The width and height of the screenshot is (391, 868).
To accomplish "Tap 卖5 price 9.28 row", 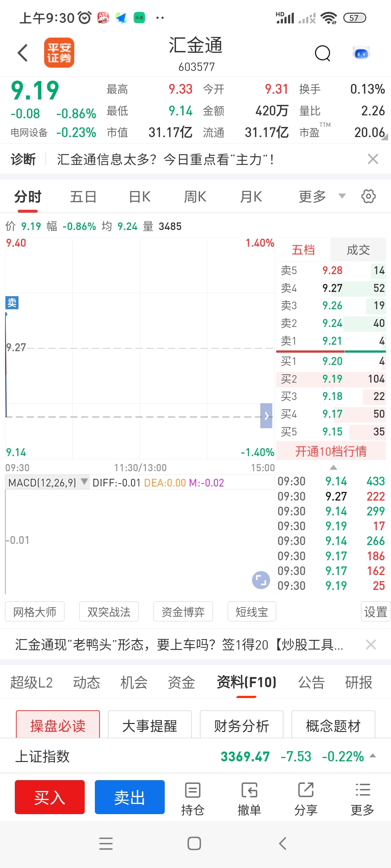I will point(331,270).
